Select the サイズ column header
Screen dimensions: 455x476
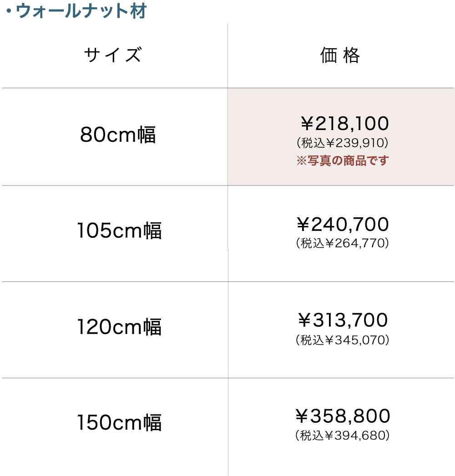pyautogui.click(x=113, y=55)
